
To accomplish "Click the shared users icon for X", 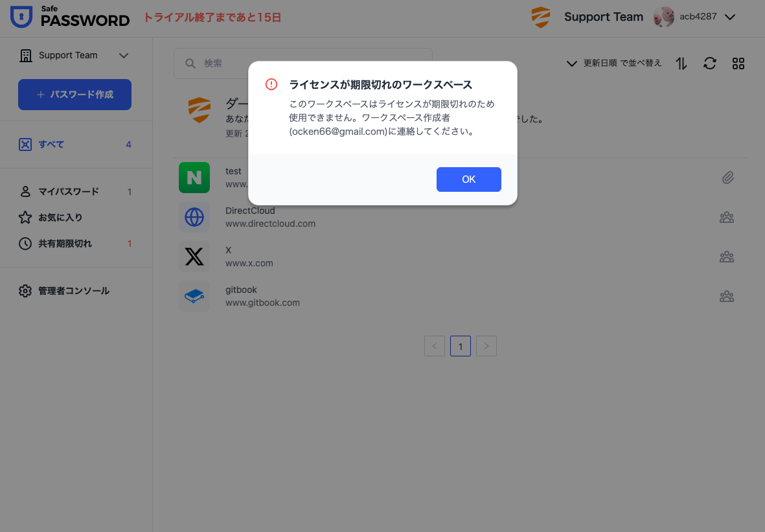I will pos(726,257).
